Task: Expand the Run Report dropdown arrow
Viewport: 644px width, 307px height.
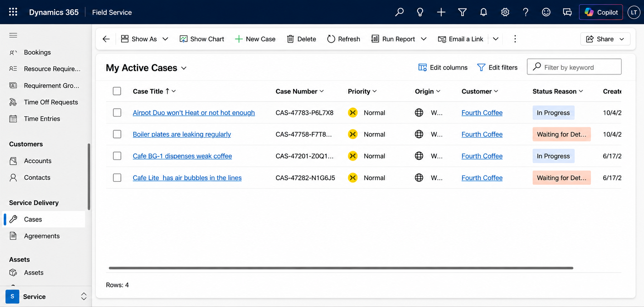Action: click(x=424, y=39)
